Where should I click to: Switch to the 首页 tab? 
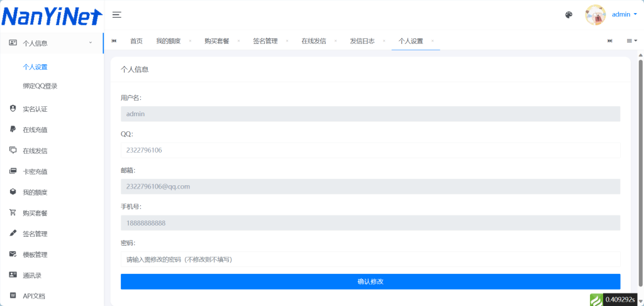pyautogui.click(x=136, y=41)
